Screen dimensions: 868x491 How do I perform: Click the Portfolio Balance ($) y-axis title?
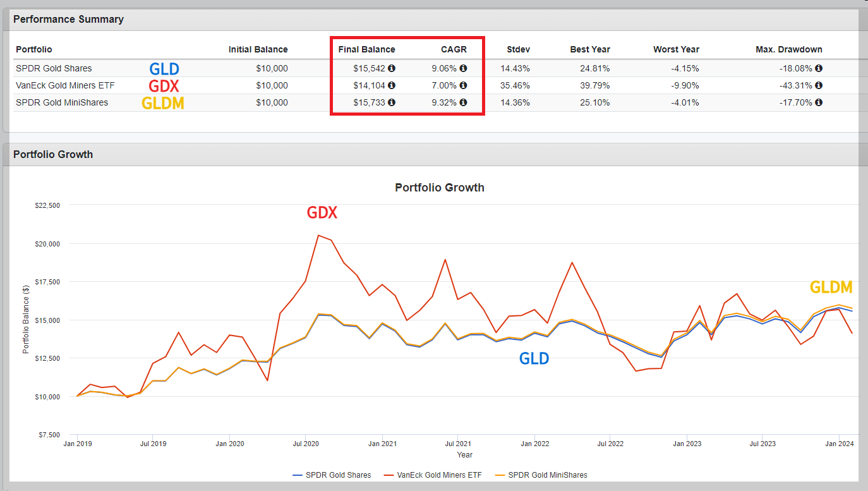coord(27,320)
